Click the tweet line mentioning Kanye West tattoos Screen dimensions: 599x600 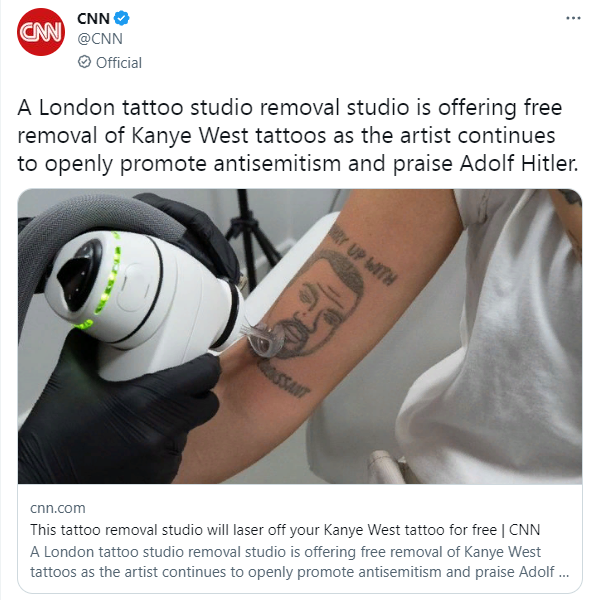tap(286, 135)
